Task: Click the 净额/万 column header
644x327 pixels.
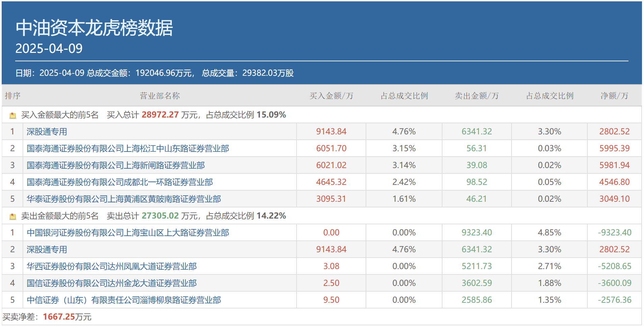Action: point(614,96)
